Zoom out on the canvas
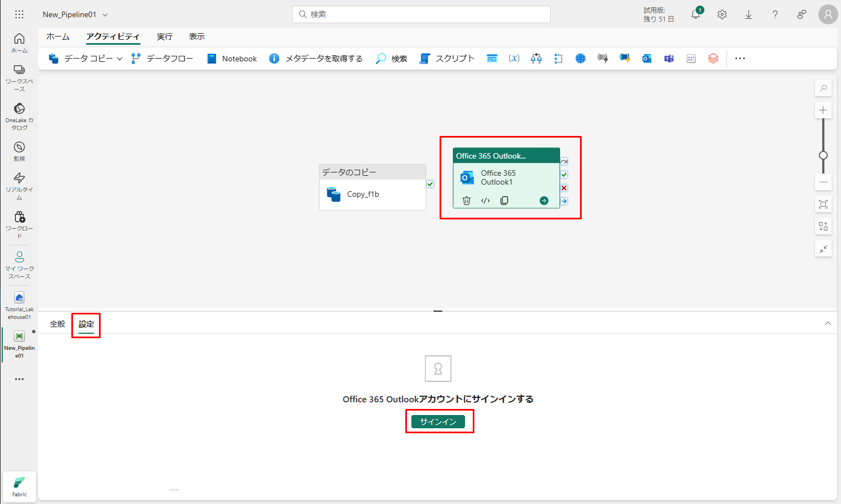This screenshot has width=841, height=504. tap(823, 182)
